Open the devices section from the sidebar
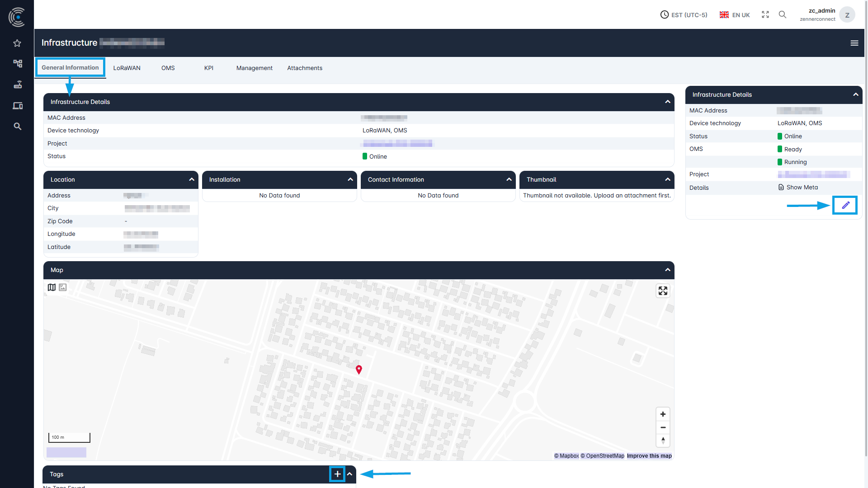This screenshot has height=488, width=868. point(17,105)
